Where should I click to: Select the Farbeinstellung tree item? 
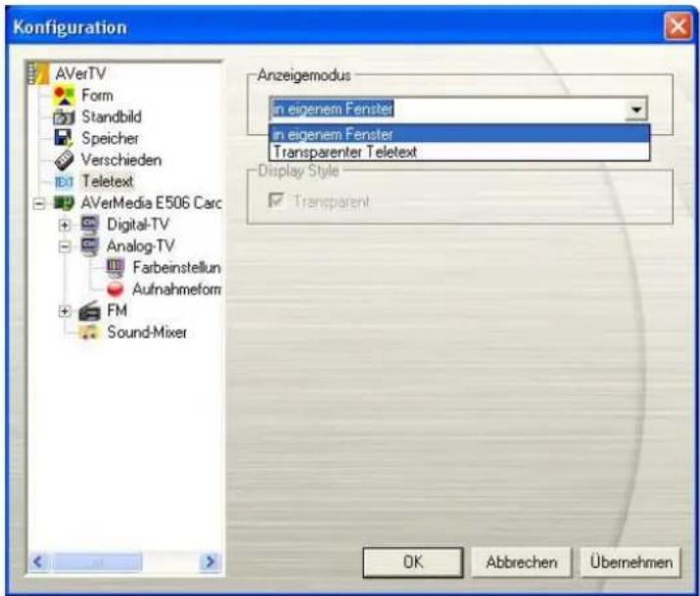pos(177,268)
